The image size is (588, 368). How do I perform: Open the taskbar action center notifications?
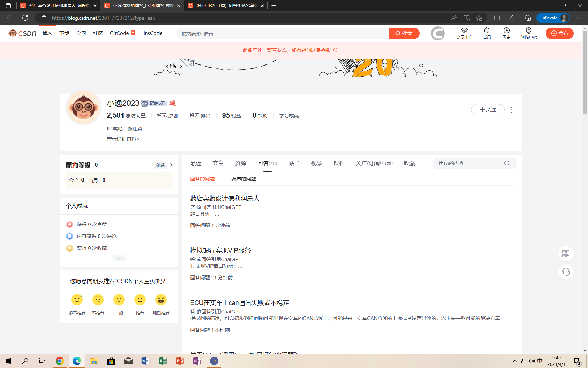click(577, 361)
